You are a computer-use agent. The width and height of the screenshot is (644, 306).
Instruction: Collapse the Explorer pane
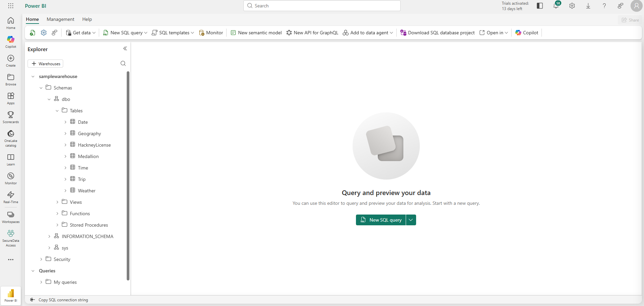click(125, 49)
